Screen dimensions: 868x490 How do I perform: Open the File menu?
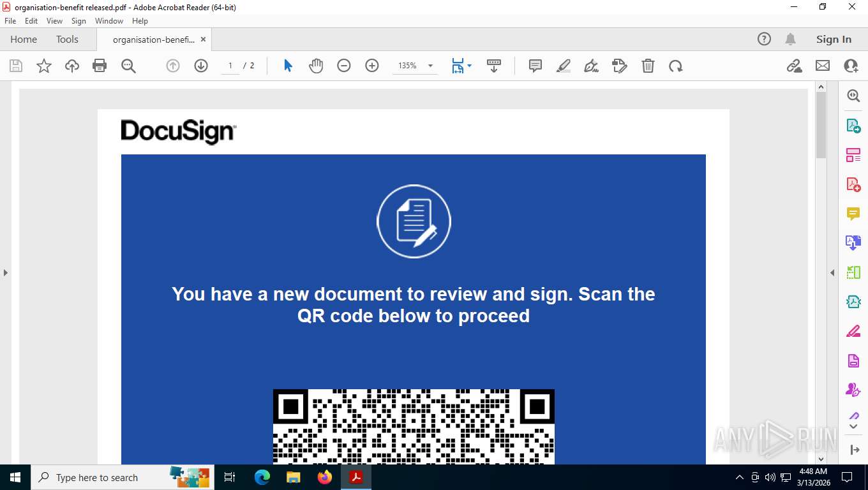(10, 21)
